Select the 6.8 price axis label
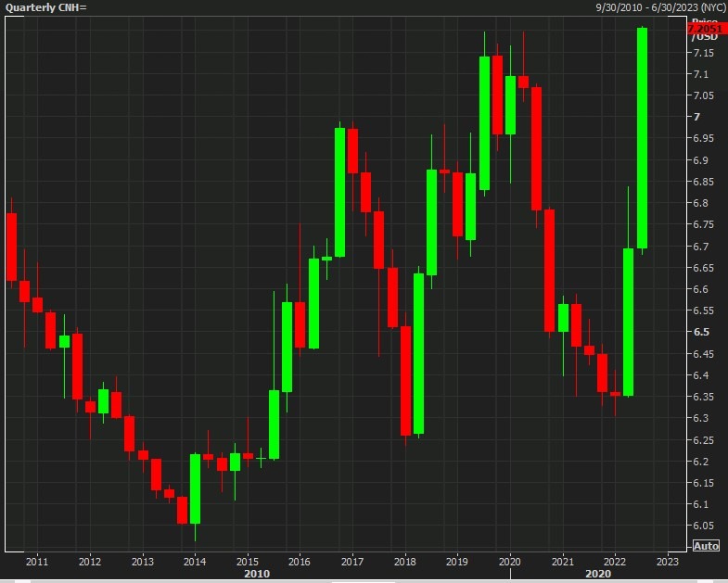 point(701,203)
